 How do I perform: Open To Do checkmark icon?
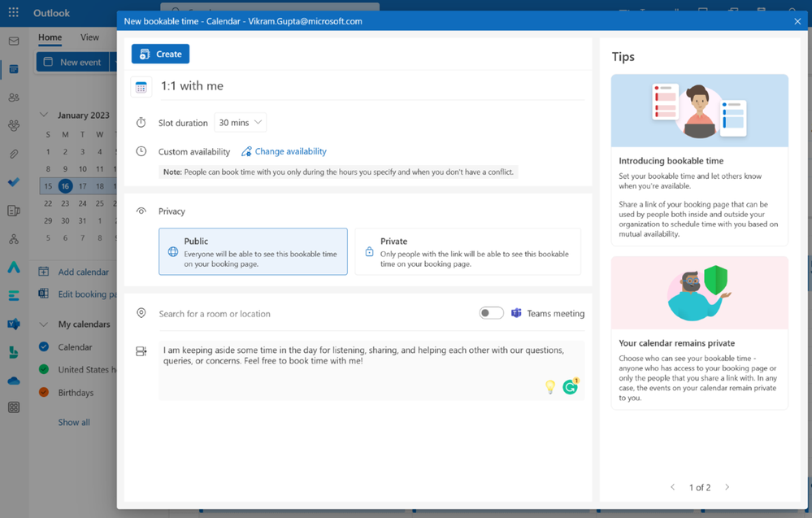(14, 182)
